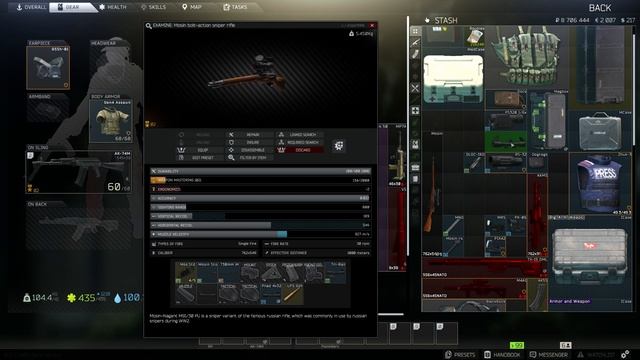
Task: Open Presets from the bottom bar
Action: [460, 354]
